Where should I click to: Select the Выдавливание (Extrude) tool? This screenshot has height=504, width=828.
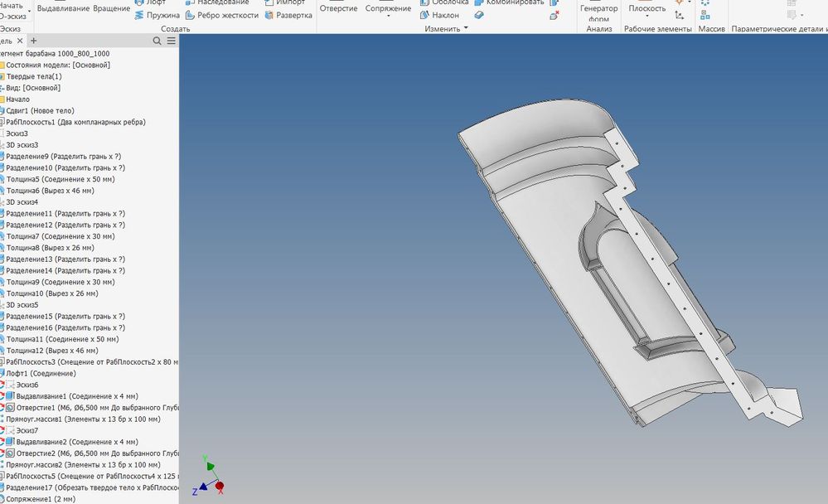coord(64,7)
